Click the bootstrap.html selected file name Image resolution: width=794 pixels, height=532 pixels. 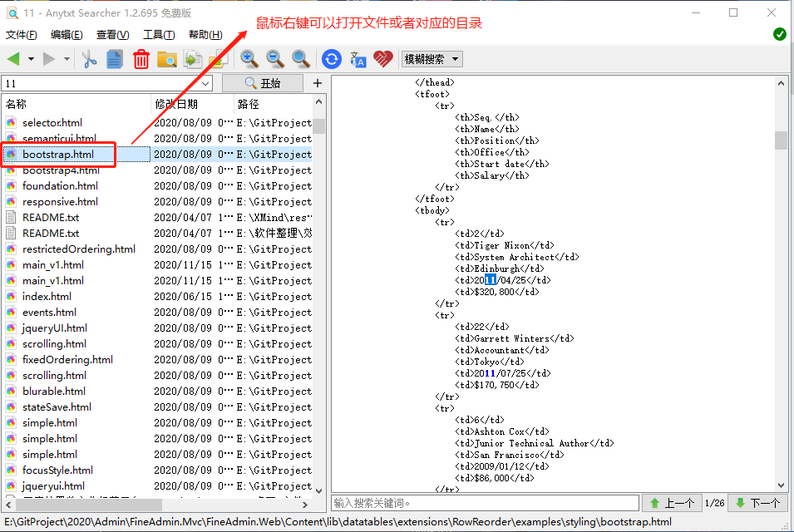(57, 155)
